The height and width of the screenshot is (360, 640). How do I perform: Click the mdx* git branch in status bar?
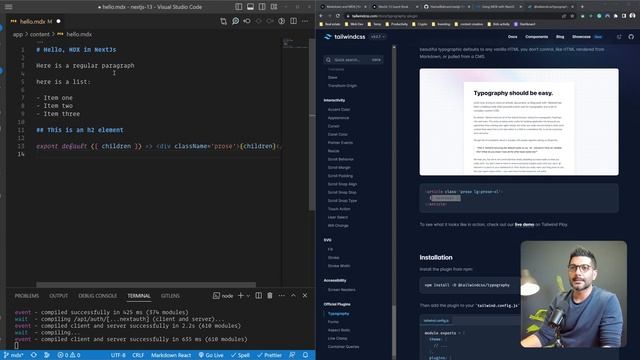(13, 355)
